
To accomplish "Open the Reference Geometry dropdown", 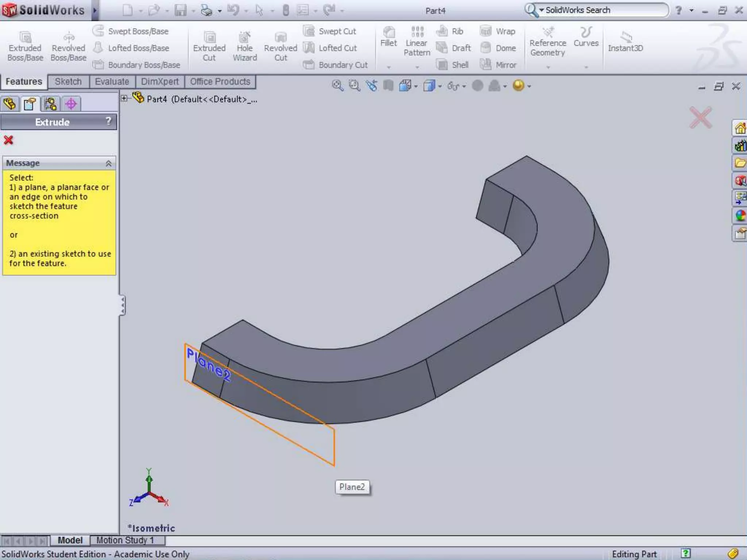I will click(548, 67).
